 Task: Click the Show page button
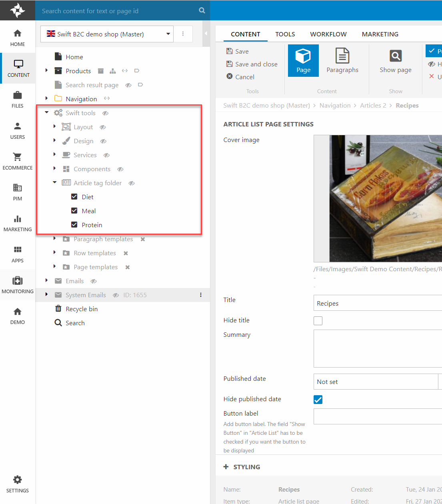395,60
